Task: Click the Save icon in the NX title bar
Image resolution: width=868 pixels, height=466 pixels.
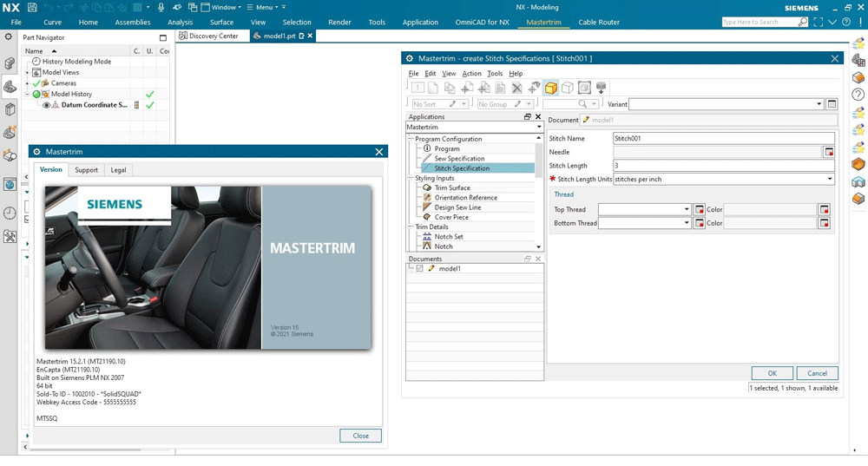Action: click(32, 7)
